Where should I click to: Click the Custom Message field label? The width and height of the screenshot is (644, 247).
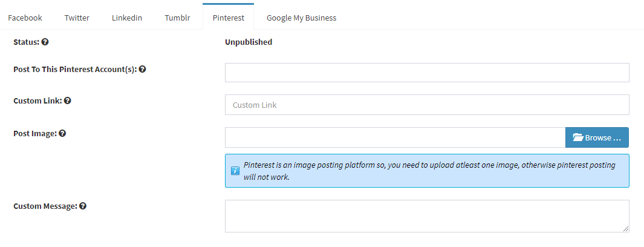[45, 206]
